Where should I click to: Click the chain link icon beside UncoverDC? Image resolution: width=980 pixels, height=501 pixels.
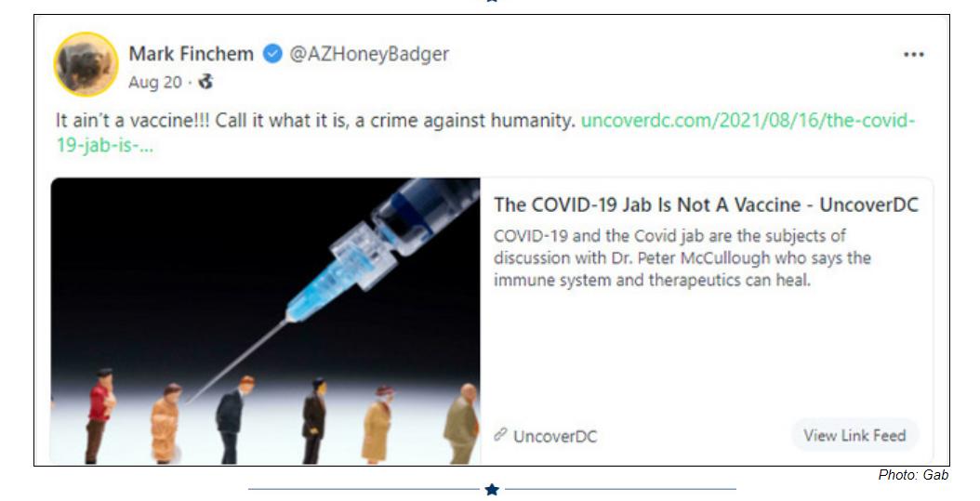click(x=500, y=435)
